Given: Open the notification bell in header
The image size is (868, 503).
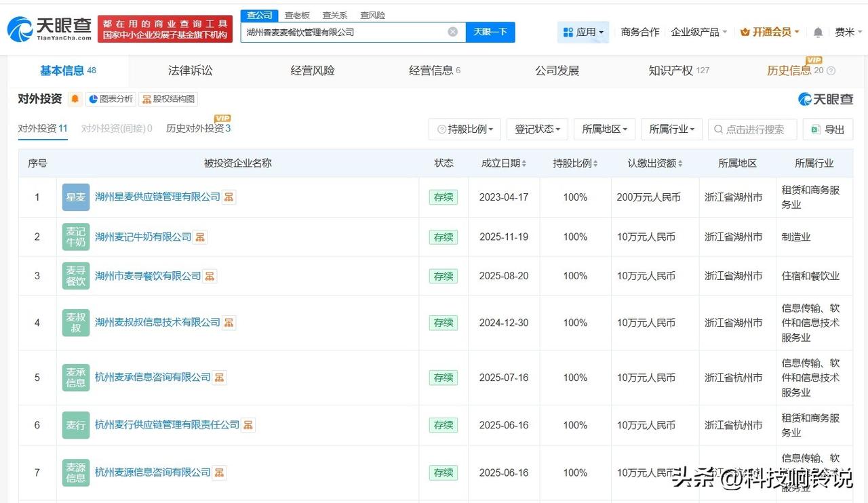Looking at the screenshot, I should [x=818, y=32].
